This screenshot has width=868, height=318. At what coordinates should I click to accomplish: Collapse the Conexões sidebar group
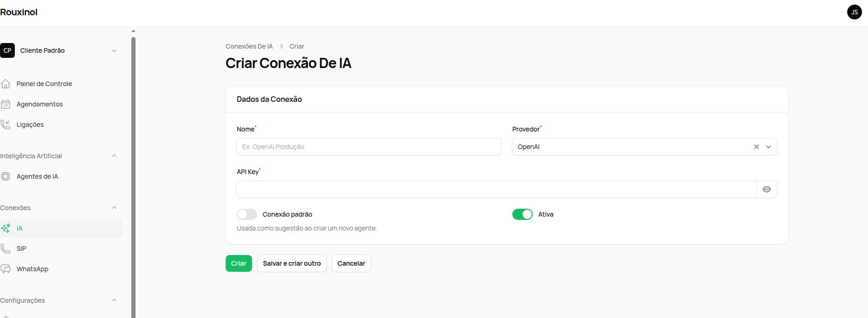click(114, 208)
